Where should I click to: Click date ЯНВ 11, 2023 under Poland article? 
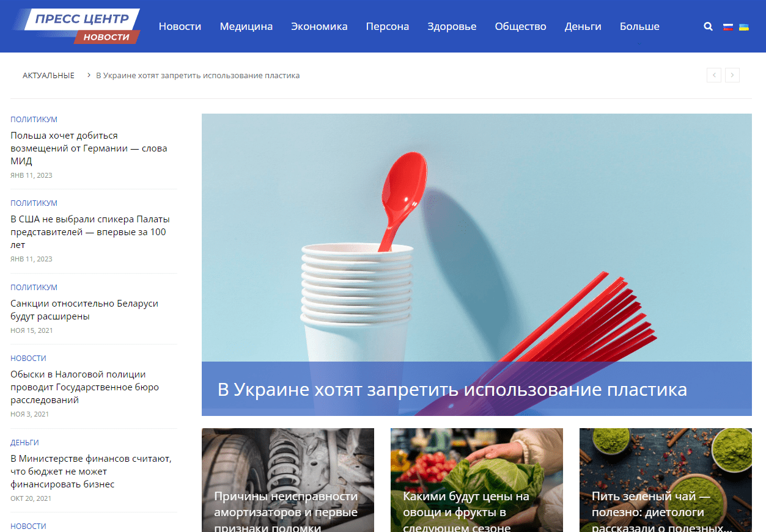tap(31, 175)
